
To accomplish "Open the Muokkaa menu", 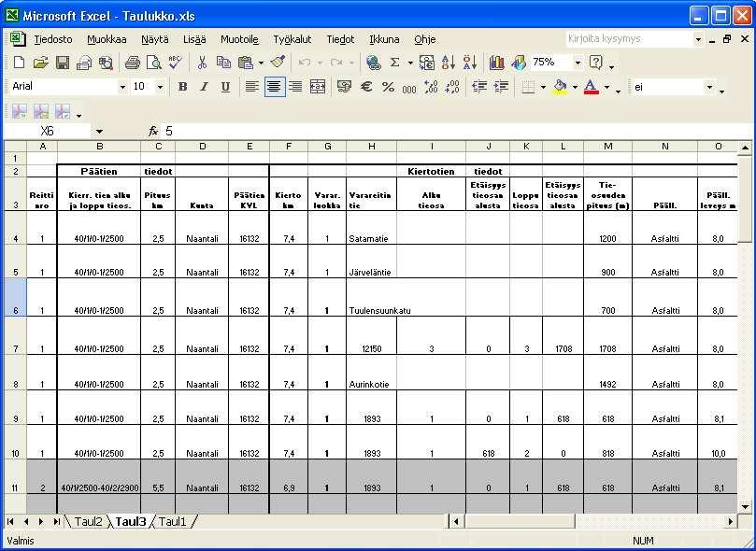I will point(107,39).
